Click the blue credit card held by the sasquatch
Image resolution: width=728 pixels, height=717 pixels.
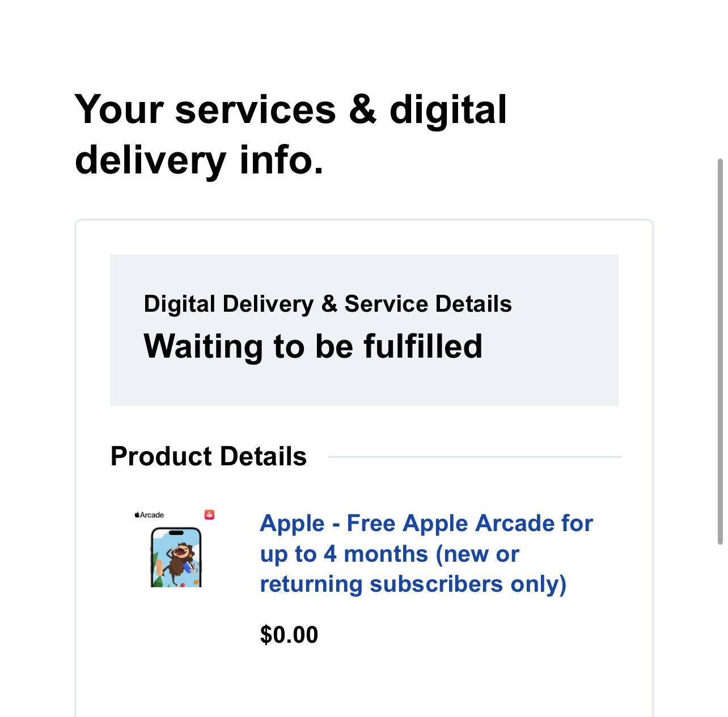point(188,567)
